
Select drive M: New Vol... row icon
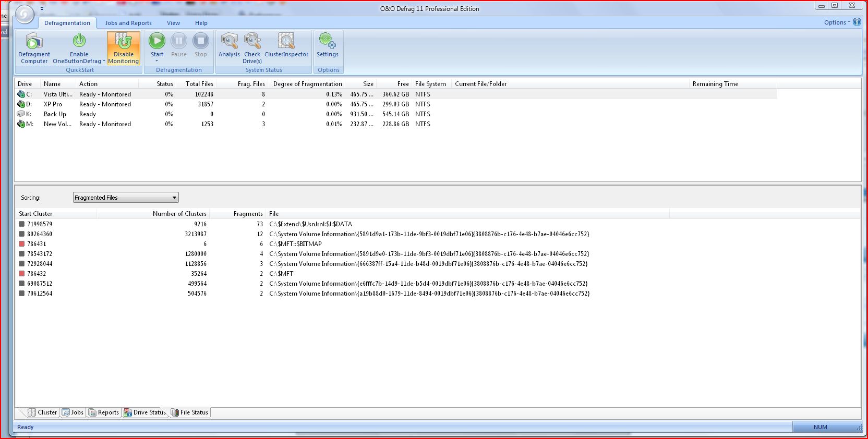tap(21, 124)
